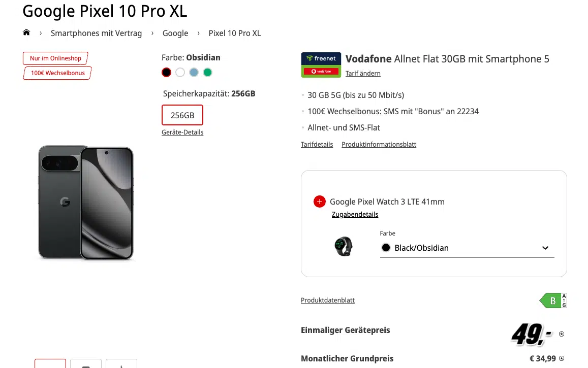
Task: Click the footnote star icon next to 49,-
Action: 562,334
